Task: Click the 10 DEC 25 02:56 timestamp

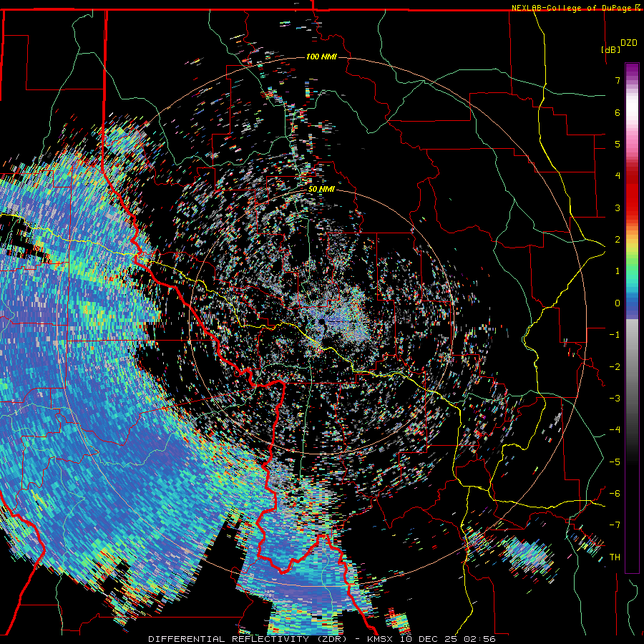Action: 448,639
